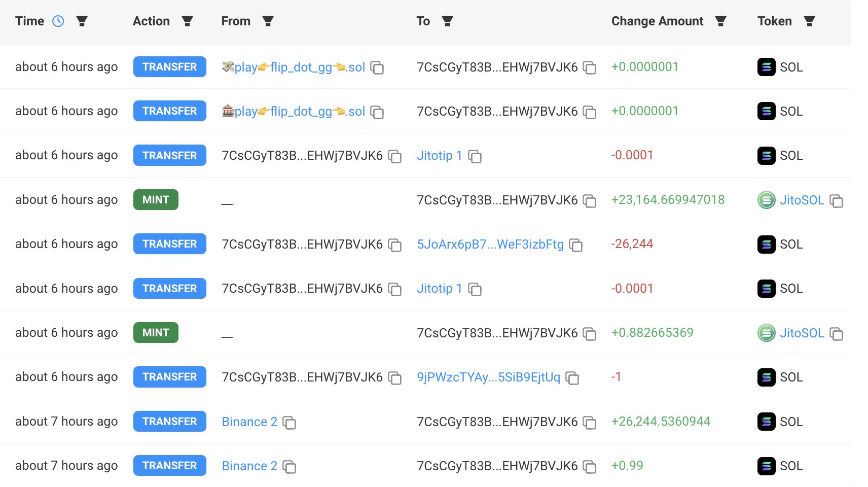Open 5JoArx6pB7...WeF3izbFtg account link
Viewport: 868px width, 487px height.
click(490, 244)
